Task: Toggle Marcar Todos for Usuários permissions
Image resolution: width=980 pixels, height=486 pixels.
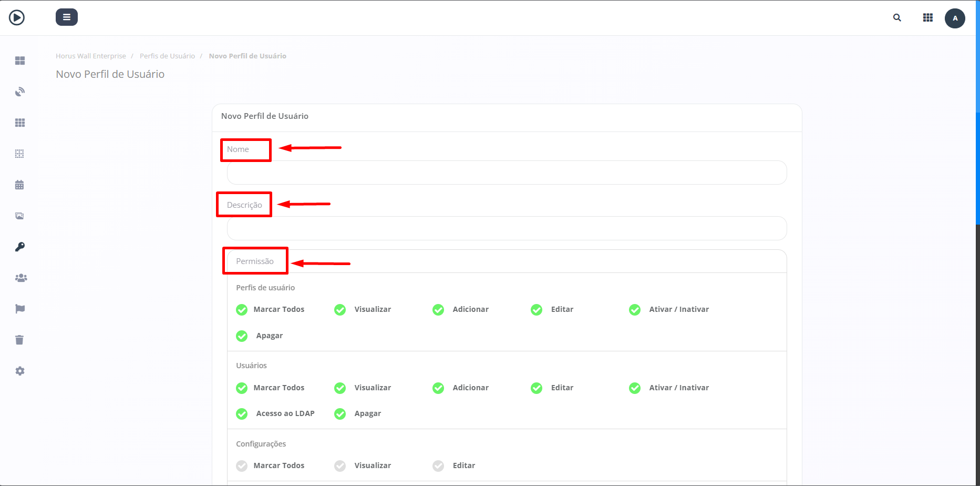Action: click(x=241, y=388)
